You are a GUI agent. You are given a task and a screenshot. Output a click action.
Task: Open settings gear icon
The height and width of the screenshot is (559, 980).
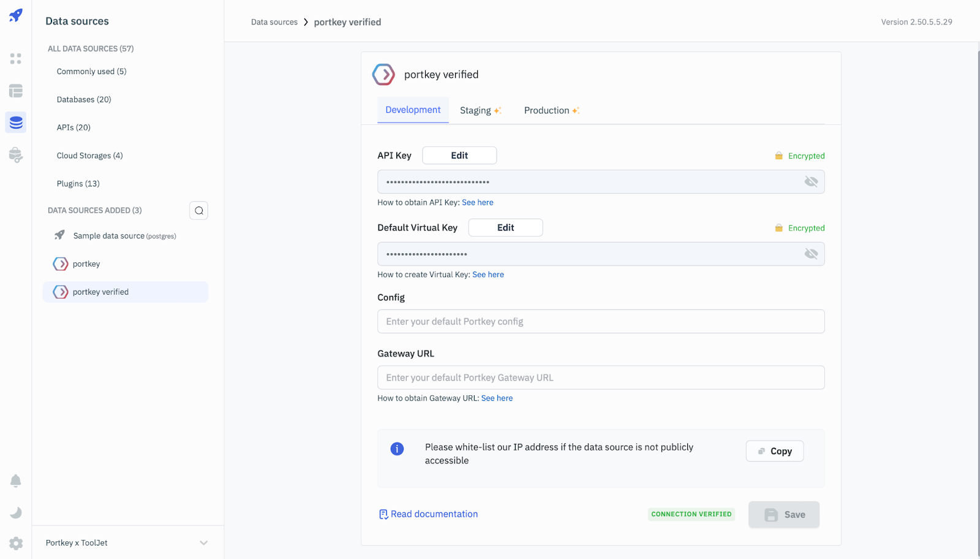pyautogui.click(x=16, y=544)
